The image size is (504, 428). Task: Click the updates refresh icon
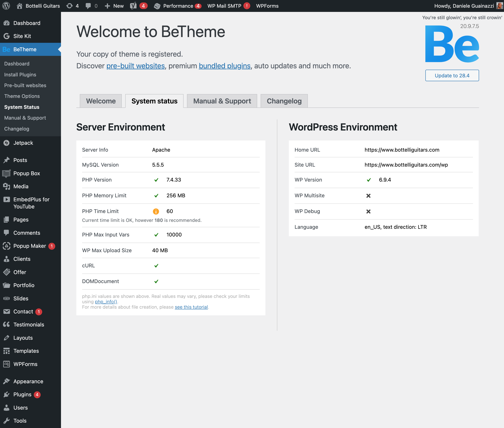pyautogui.click(x=70, y=6)
